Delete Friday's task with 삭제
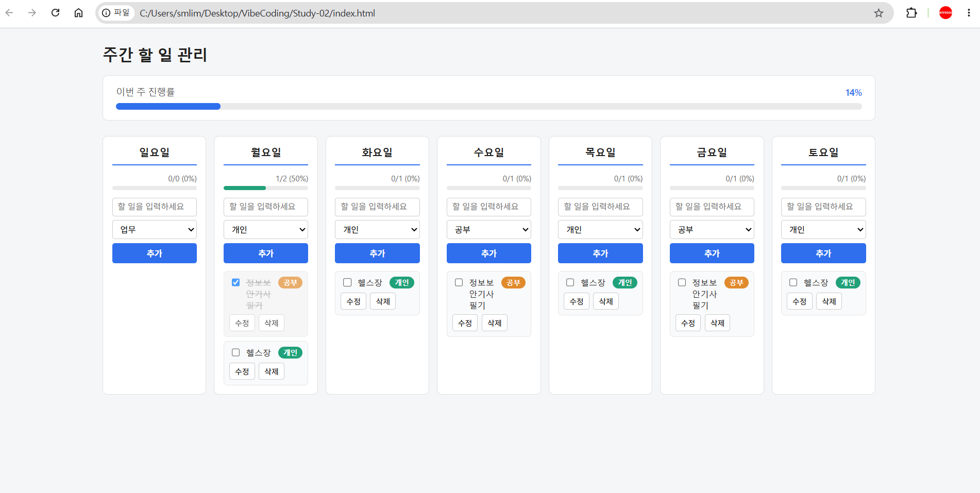Image resolution: width=980 pixels, height=493 pixels. (x=718, y=323)
